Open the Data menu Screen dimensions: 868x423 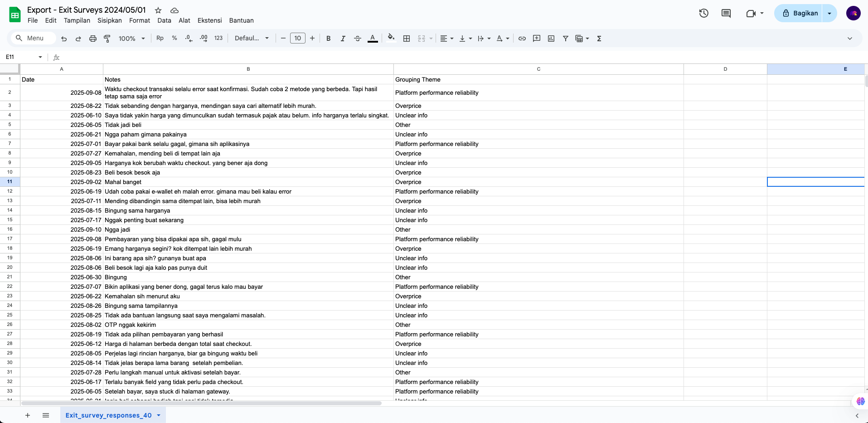pyautogui.click(x=164, y=20)
